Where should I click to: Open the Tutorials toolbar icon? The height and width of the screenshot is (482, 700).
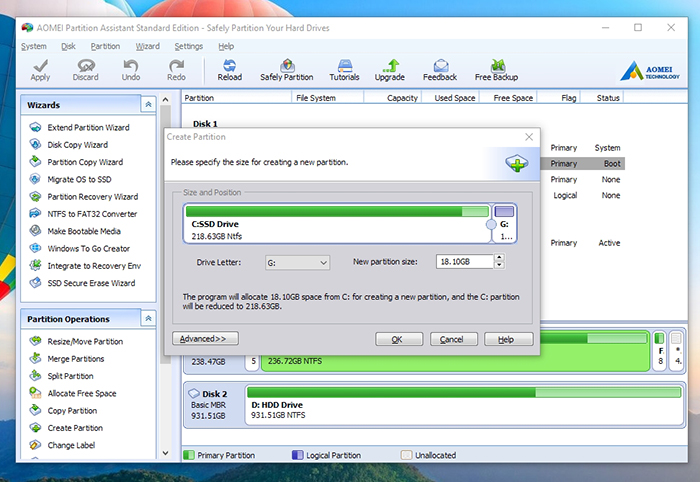click(x=345, y=66)
